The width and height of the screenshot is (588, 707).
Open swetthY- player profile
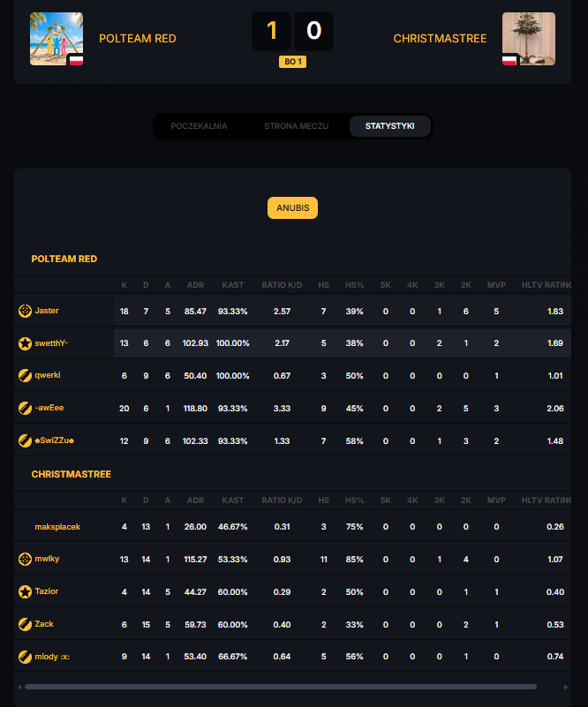(51, 343)
